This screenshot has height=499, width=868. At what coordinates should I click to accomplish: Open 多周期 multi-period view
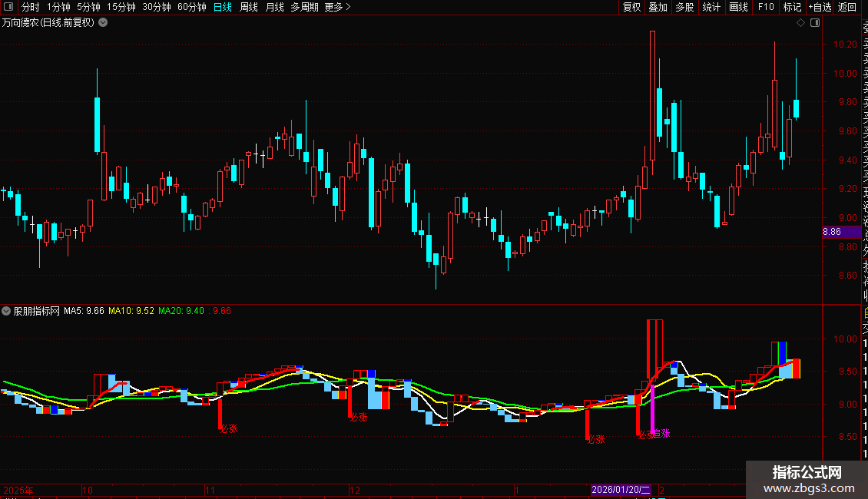(304, 7)
